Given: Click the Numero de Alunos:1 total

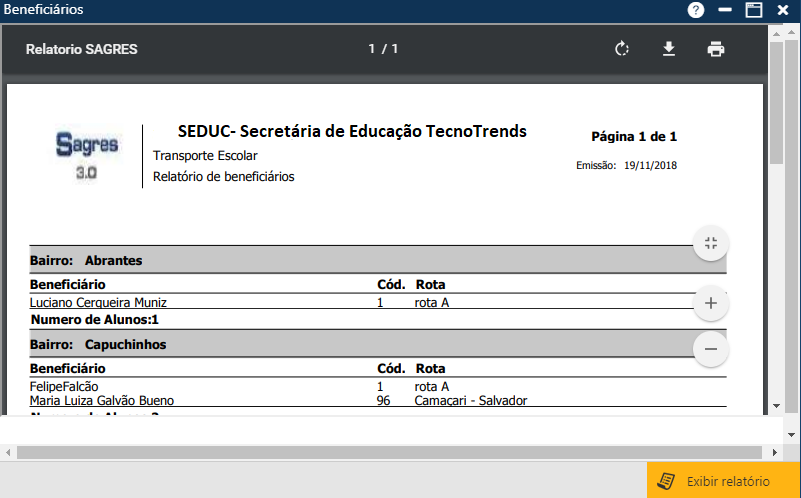Looking at the screenshot, I should point(95,320).
